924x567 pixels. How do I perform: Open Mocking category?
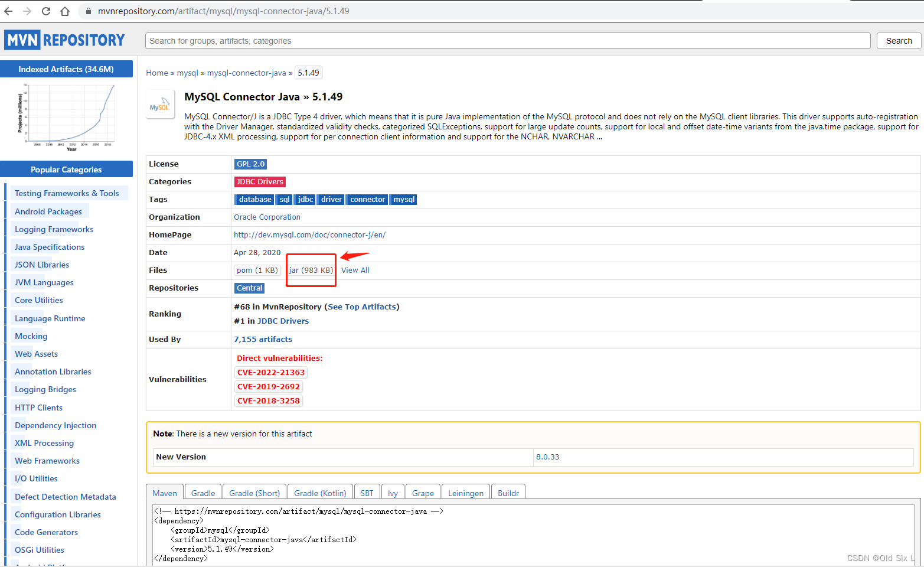pyautogui.click(x=31, y=336)
